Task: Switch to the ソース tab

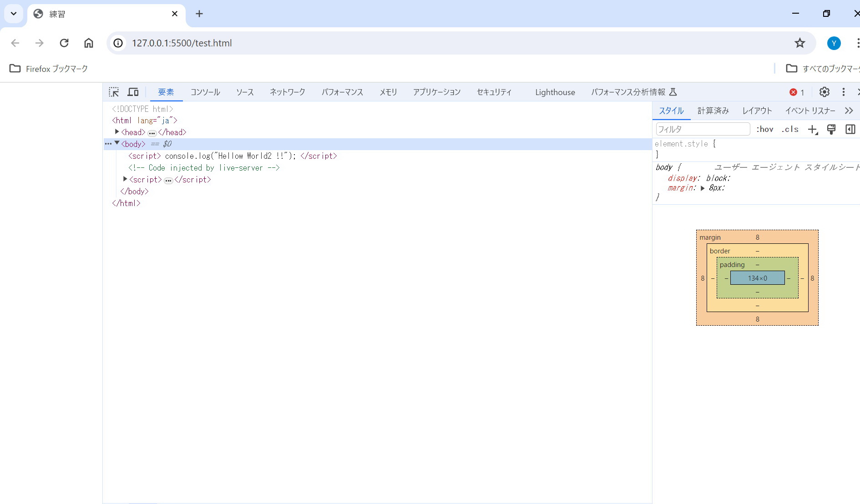Action: pos(245,92)
